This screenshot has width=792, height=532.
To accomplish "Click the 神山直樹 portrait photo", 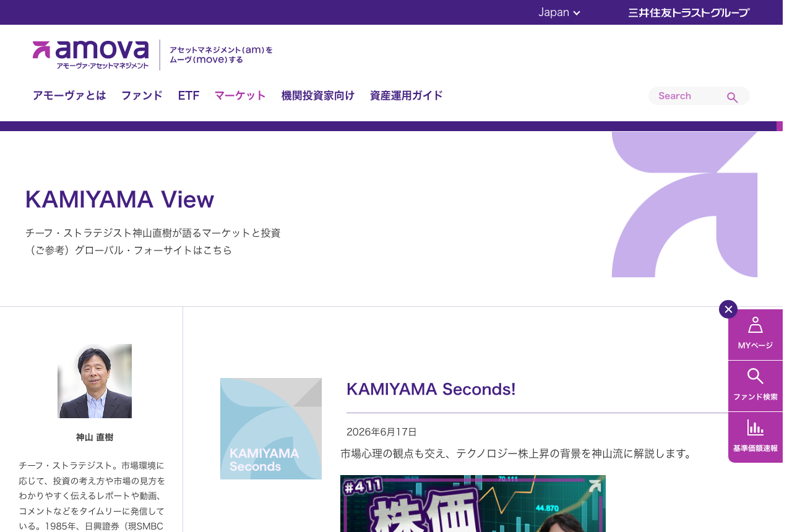I will [x=95, y=381].
